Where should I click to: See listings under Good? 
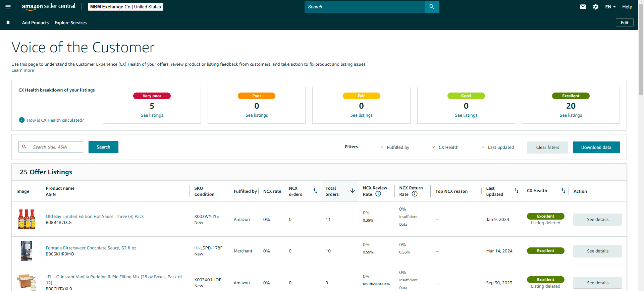pos(466,115)
